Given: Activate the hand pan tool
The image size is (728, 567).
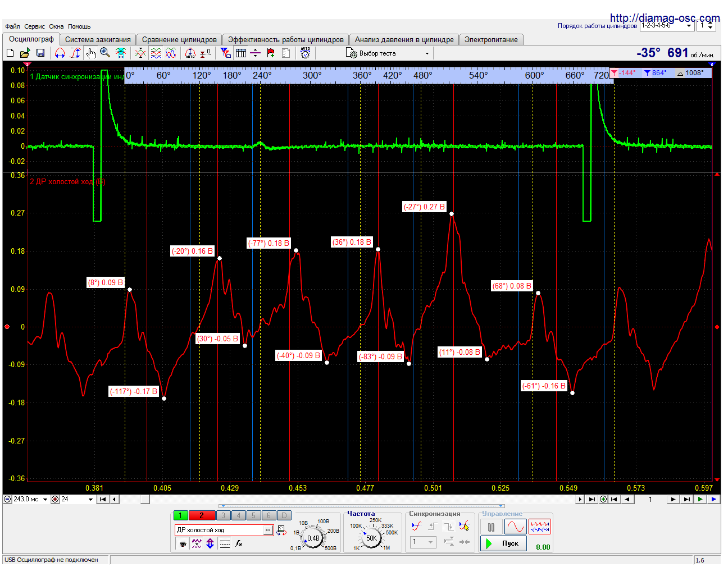Looking at the screenshot, I should [x=91, y=53].
